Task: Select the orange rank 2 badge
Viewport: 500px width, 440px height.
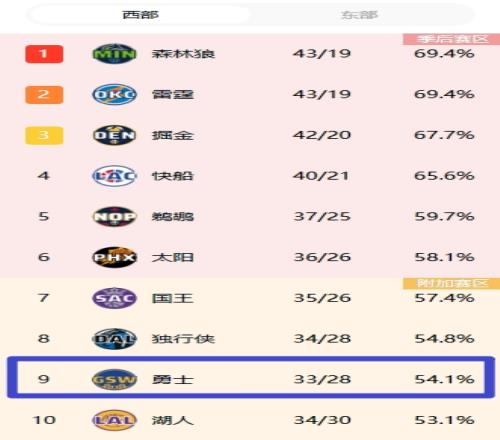Action: click(44, 94)
